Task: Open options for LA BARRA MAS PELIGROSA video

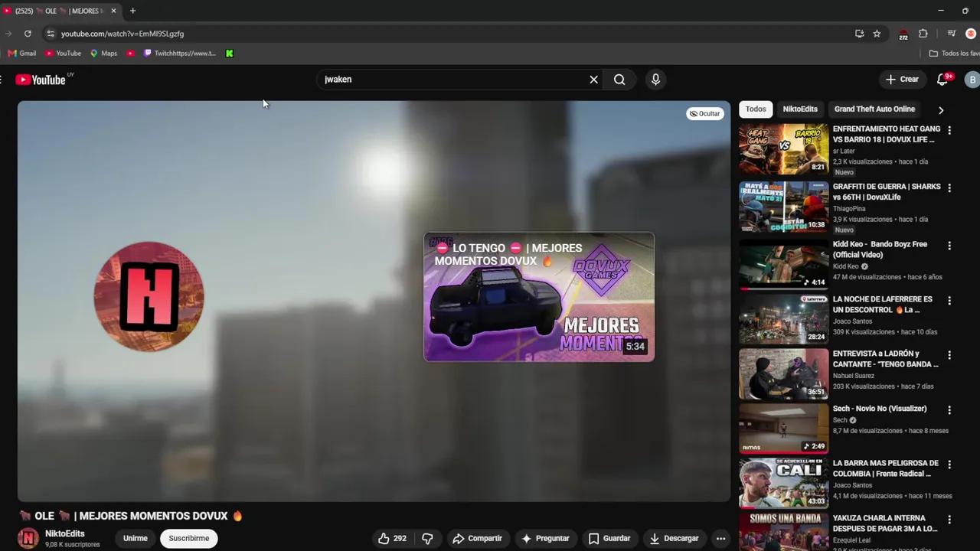Action: 949,465
